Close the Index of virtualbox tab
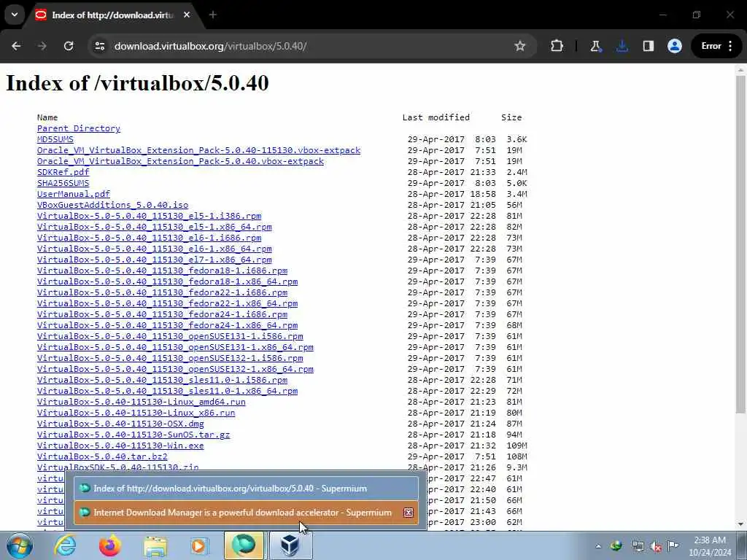 click(187, 15)
